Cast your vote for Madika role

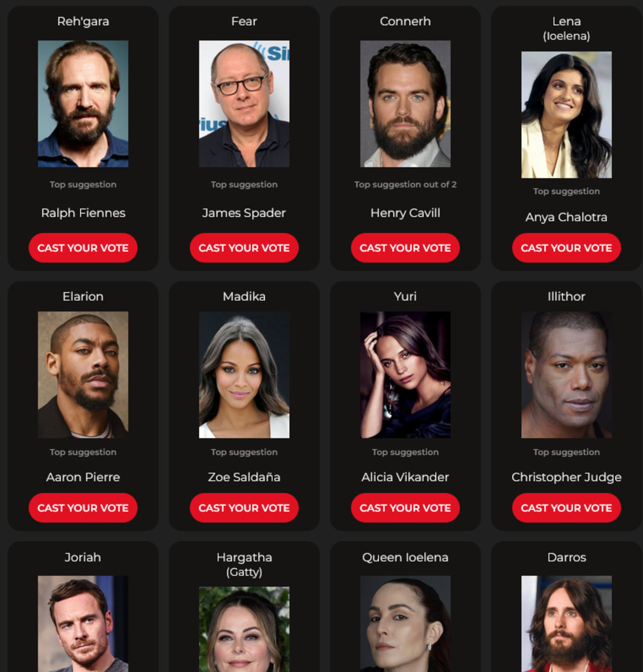pyautogui.click(x=244, y=508)
